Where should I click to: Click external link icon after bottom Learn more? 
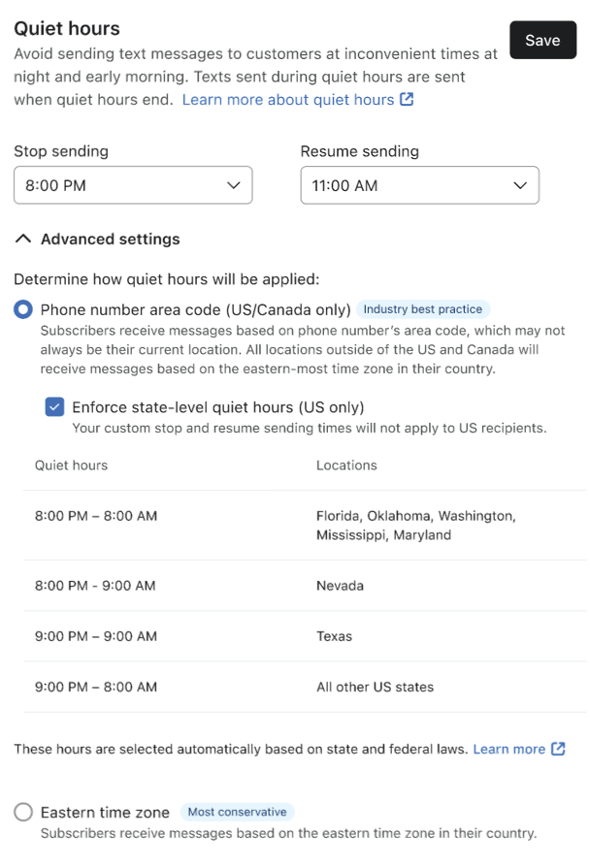[x=558, y=749]
